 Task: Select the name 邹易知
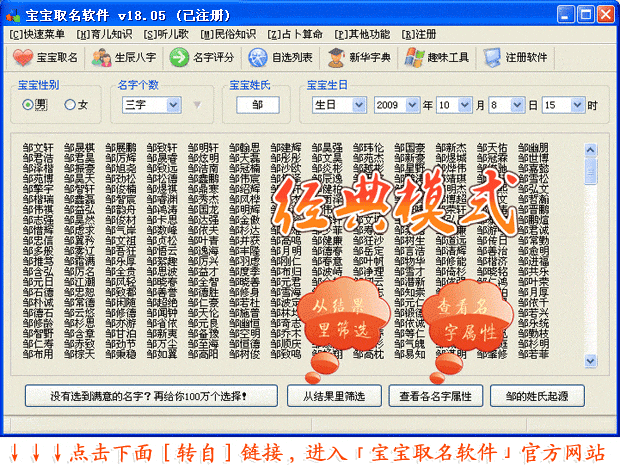click(410, 354)
